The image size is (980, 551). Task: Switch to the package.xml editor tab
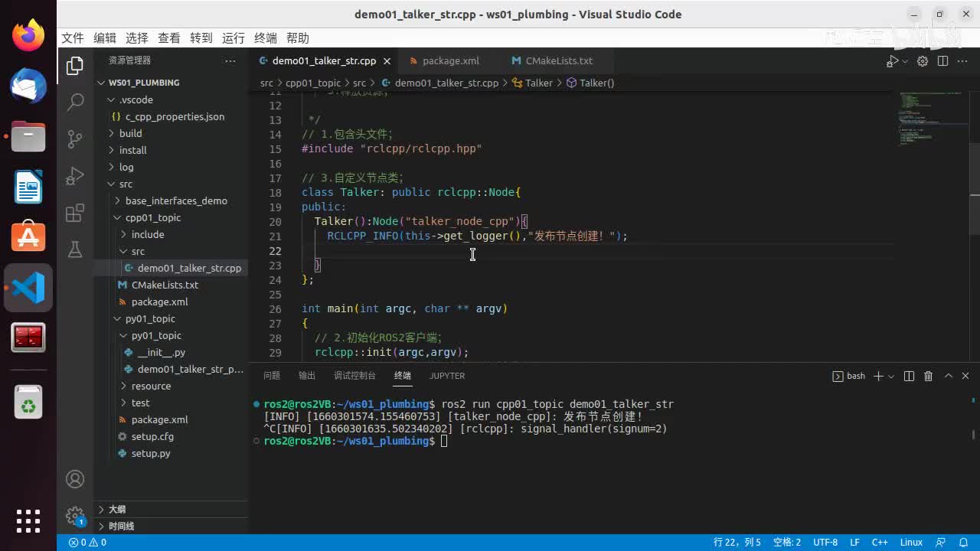point(450,61)
